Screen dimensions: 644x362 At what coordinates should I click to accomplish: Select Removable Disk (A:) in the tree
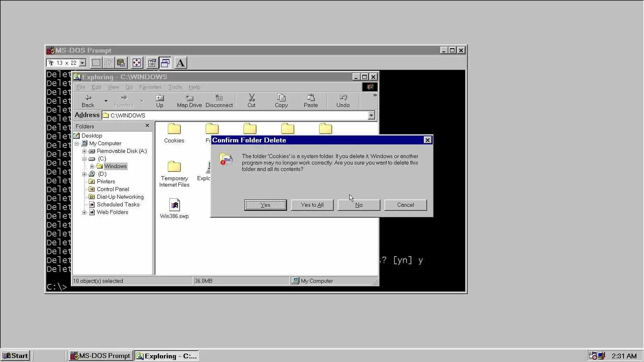tap(122, 151)
